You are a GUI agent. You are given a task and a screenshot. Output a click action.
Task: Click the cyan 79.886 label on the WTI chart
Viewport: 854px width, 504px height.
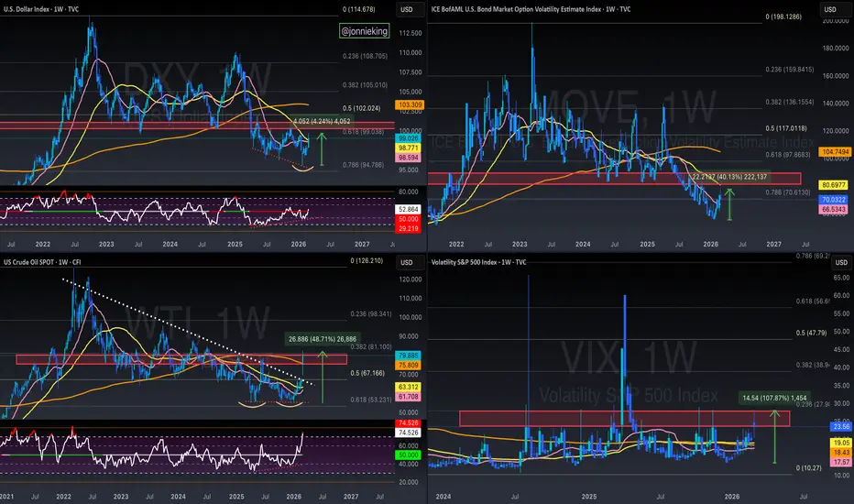pos(409,356)
